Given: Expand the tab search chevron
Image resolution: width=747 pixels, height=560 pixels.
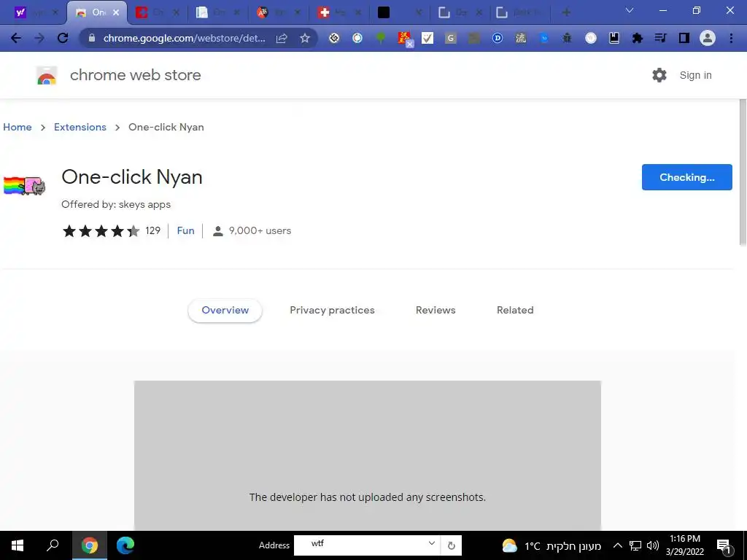Looking at the screenshot, I should point(630,10).
